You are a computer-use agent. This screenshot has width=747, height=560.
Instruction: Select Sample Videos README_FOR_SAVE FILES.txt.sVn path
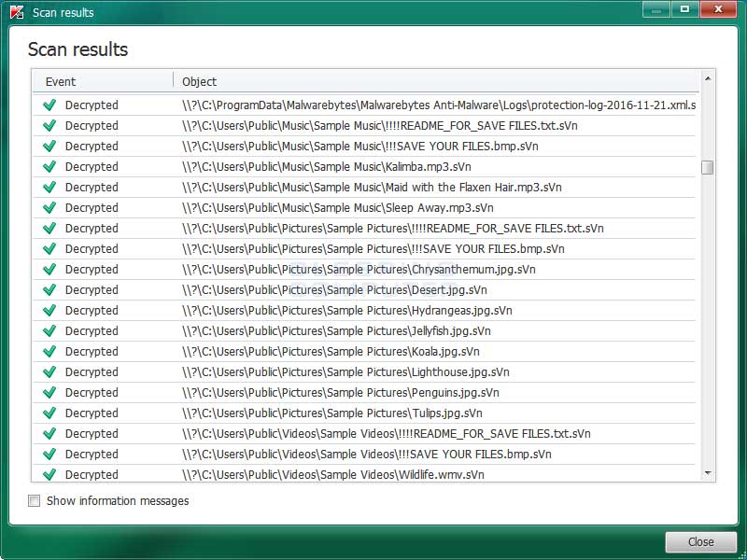pos(387,433)
